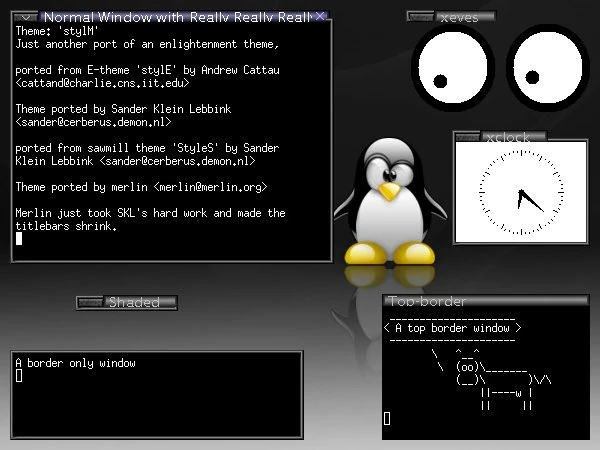Click the analog clock face in xclock
The image size is (600, 450).
coord(521,192)
